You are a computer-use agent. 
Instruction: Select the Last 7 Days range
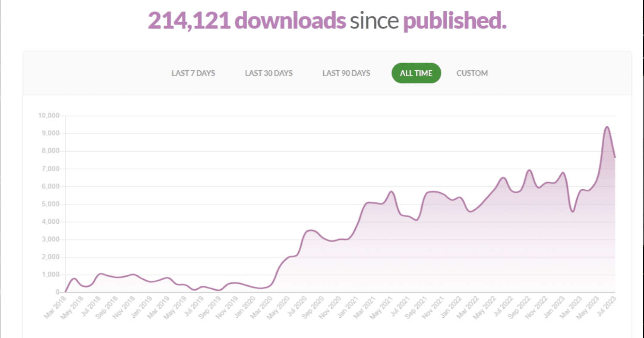click(193, 73)
